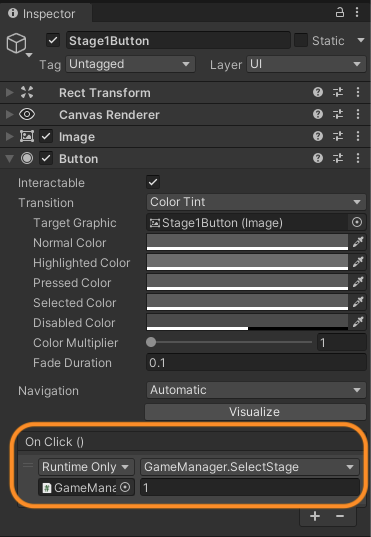The height and width of the screenshot is (537, 371).
Task: Click the plus to add On Click event
Action: [x=315, y=516]
